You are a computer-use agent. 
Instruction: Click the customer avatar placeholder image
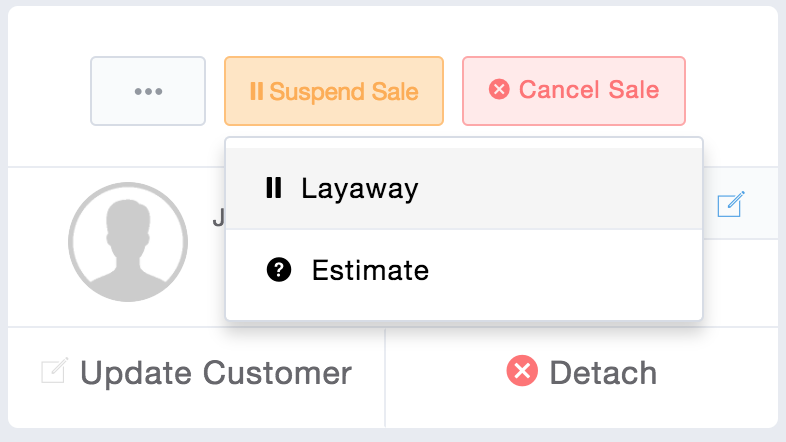tap(128, 242)
